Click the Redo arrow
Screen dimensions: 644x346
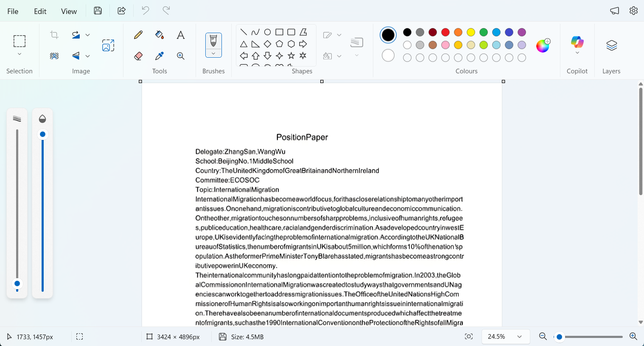pos(166,11)
